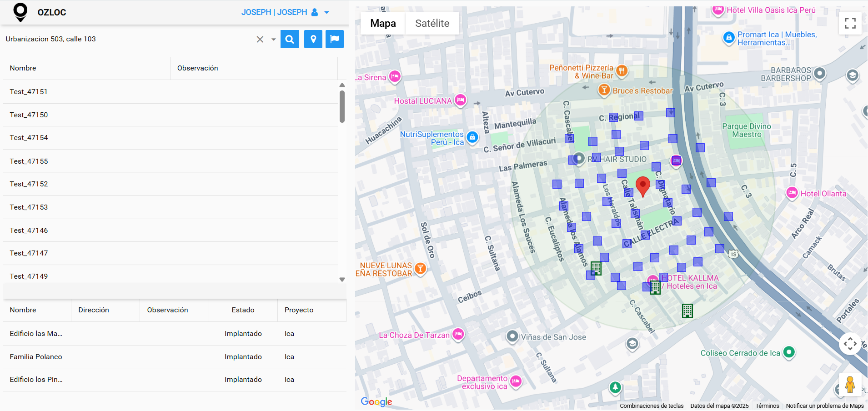Select row Test_47150
Screen dimensions: 868x411
170,115
